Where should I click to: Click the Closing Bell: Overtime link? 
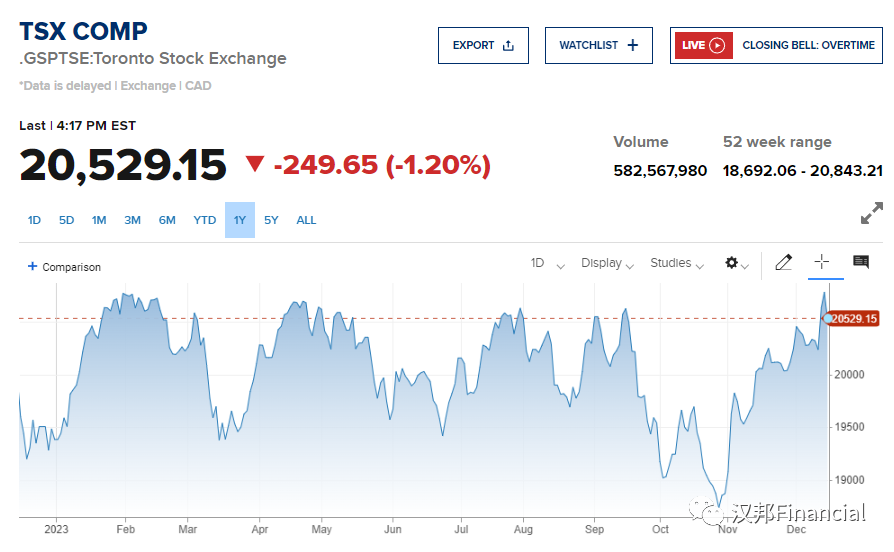(808, 45)
